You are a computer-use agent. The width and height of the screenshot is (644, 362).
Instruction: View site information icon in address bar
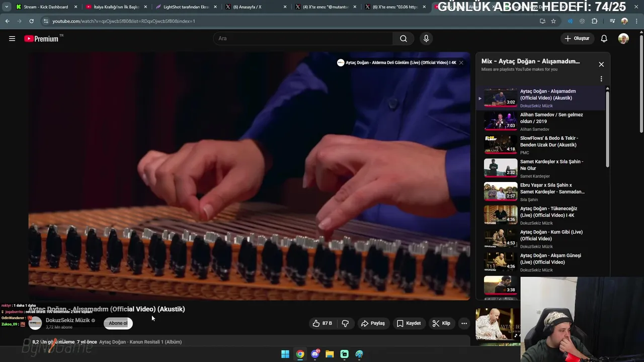point(46,21)
